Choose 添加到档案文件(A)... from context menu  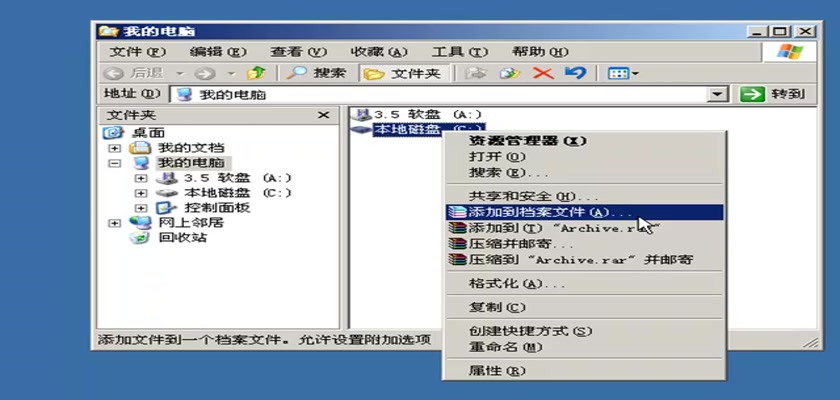584,213
